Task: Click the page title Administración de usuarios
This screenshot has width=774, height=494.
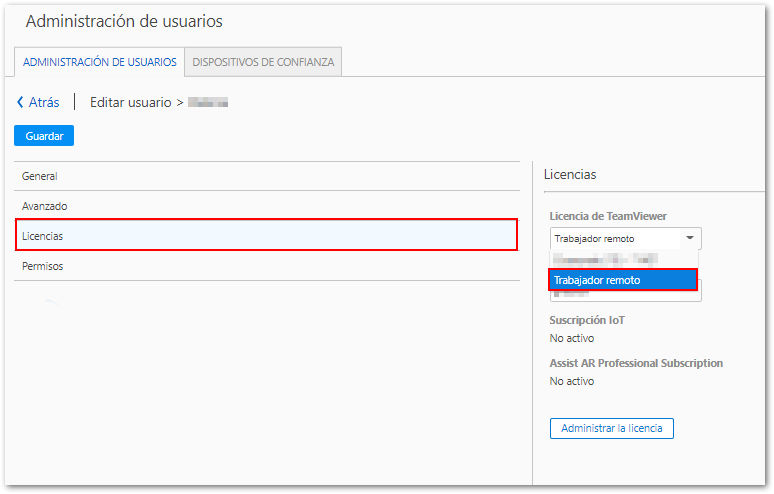Action: (x=124, y=21)
